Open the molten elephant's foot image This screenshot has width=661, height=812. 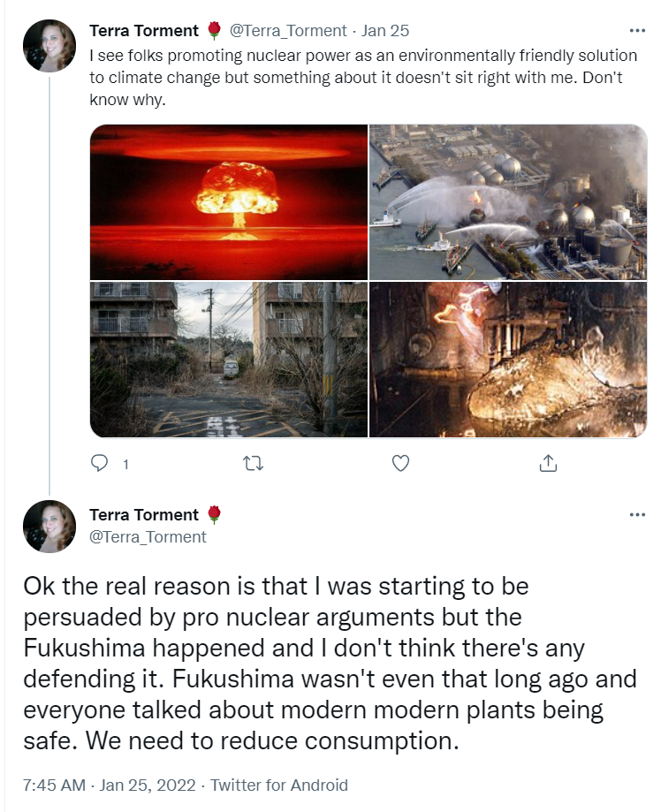[x=507, y=360]
